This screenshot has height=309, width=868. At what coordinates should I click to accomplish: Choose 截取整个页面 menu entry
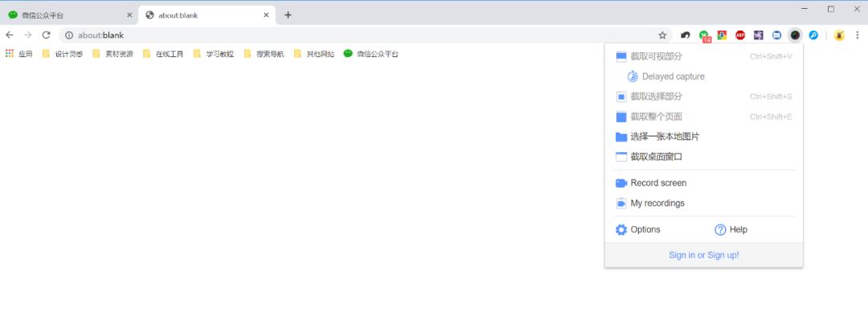(x=703, y=117)
